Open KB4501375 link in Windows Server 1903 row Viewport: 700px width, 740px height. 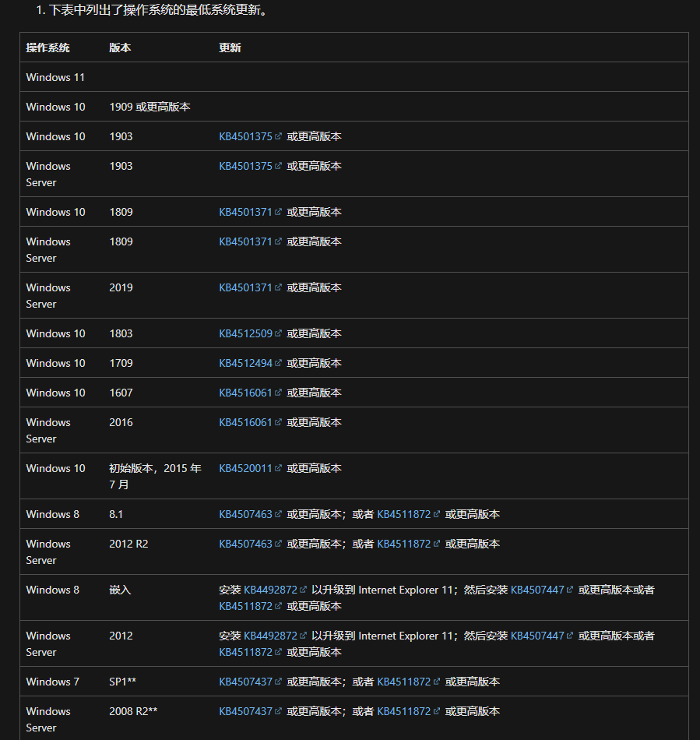point(246,166)
